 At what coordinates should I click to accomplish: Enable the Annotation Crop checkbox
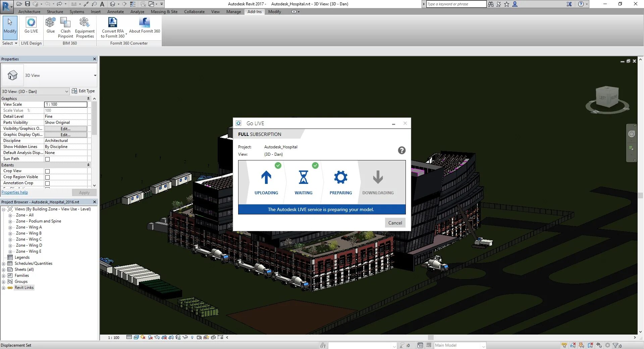pos(47,183)
